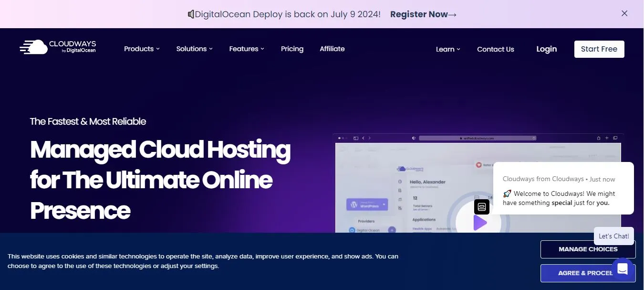Click the back arrow in the browser mockup
The image size is (644, 290).
click(363, 138)
